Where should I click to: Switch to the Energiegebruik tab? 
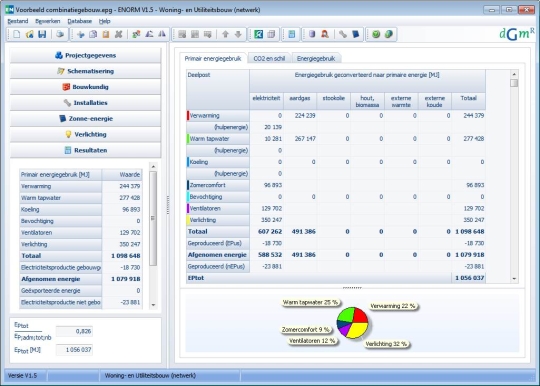[316, 59]
